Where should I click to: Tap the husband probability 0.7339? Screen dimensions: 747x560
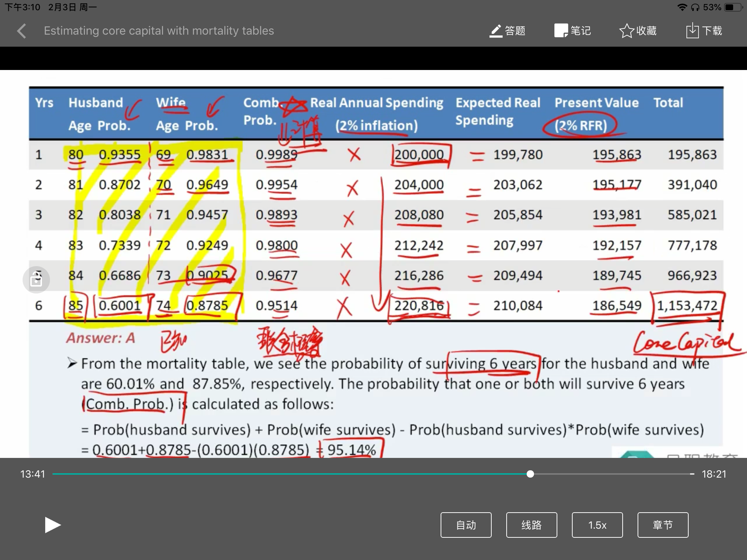(120, 245)
